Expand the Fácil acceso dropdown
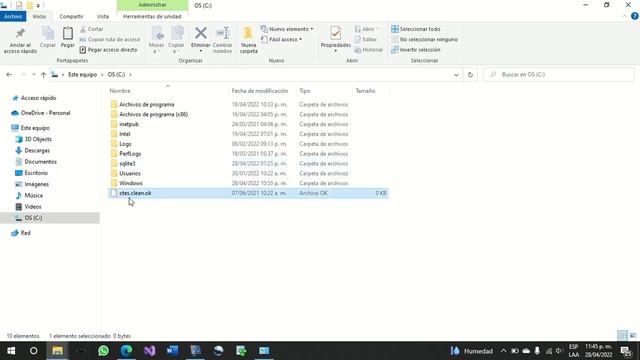The height and width of the screenshot is (360, 640). pos(281,39)
